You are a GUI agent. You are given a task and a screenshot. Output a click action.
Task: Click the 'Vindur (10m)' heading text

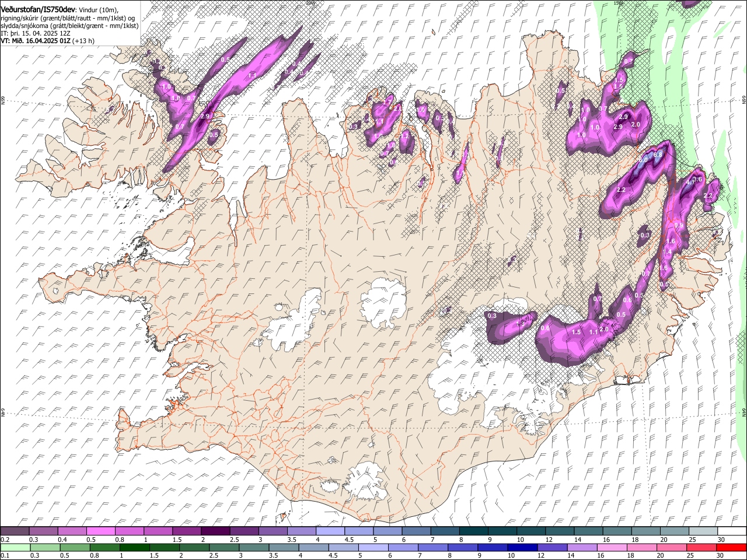tap(97, 10)
